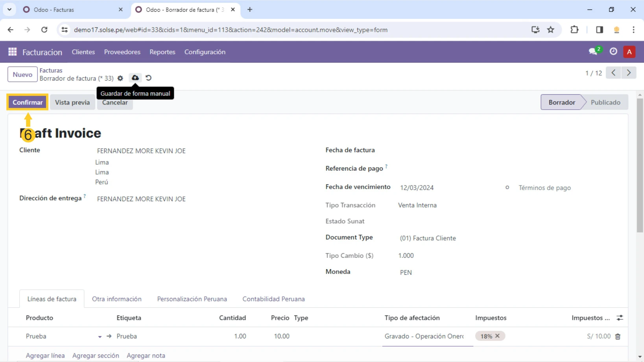Delete the Prueba line with trash icon
This screenshot has height=362, width=644.
coord(618,336)
